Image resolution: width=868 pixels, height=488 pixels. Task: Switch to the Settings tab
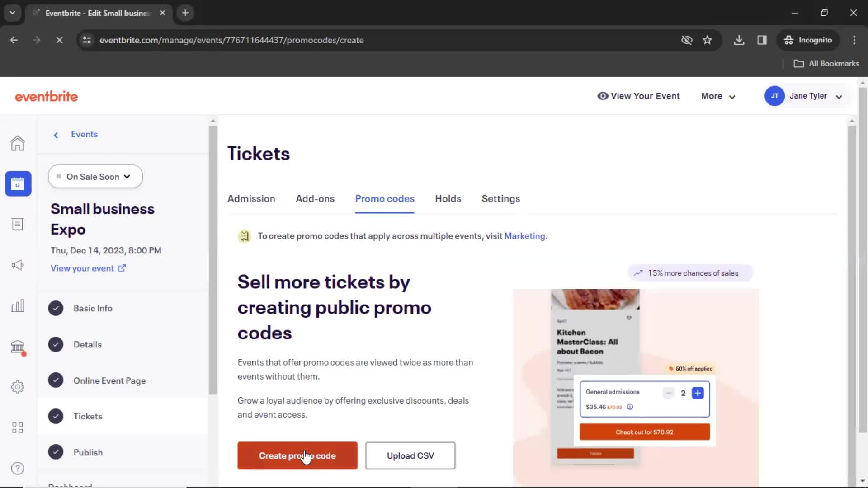[x=500, y=199]
